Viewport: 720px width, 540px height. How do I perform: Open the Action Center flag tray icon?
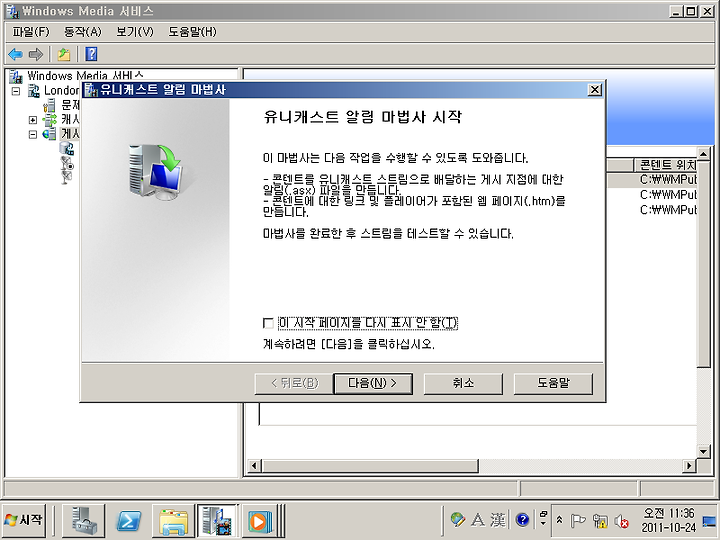[x=578, y=521]
